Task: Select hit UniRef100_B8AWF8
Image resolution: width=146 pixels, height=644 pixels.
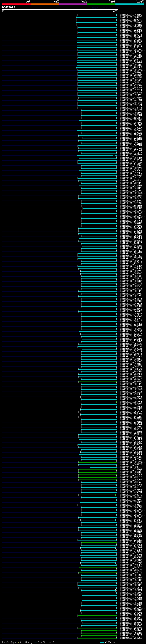Action: click(x=131, y=37)
